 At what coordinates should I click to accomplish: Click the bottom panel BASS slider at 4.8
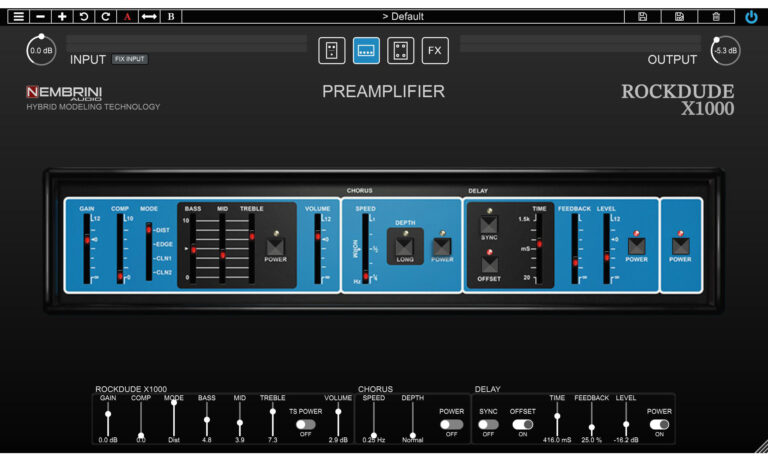tap(207, 419)
